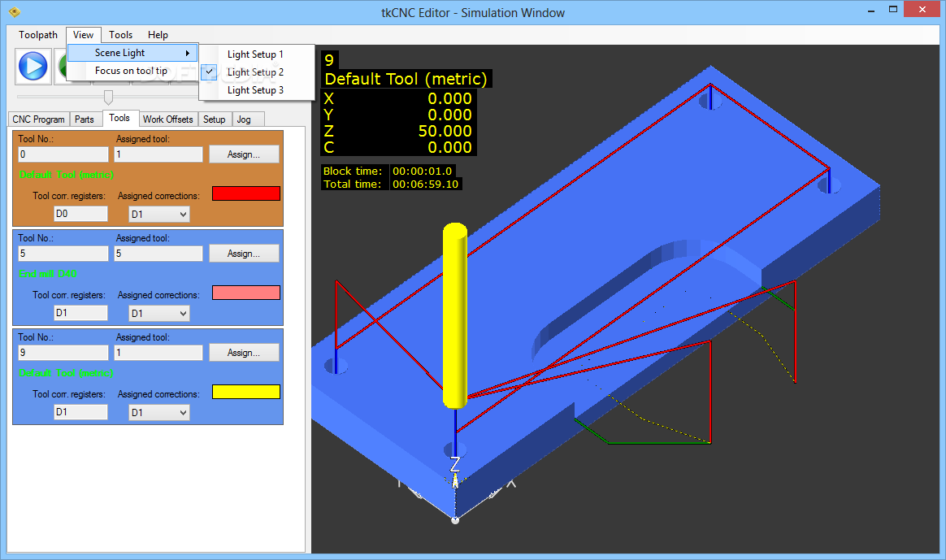Choose Focus on tool tip option
This screenshot has width=946, height=560.
132,71
